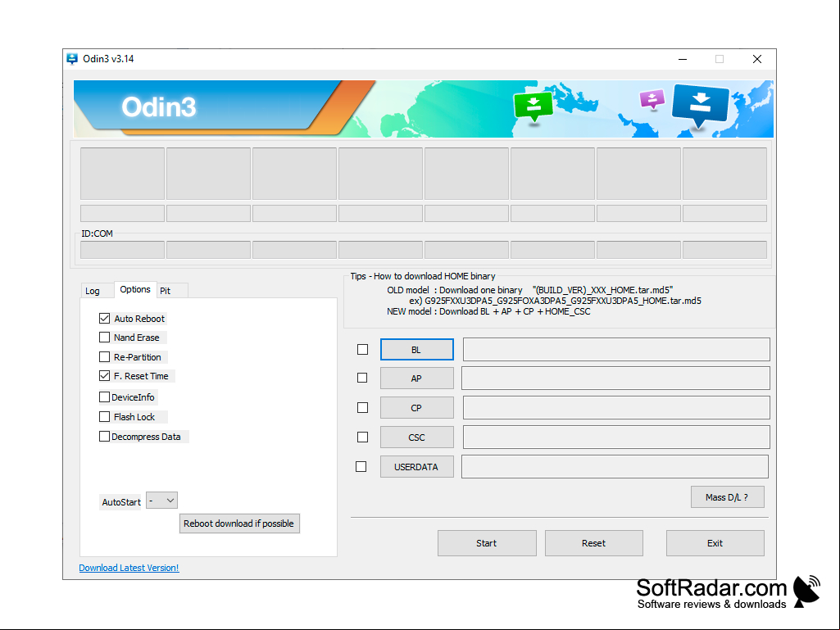Screen dimensions: 840x630
Task: Select a USERDATA file
Action: [417, 467]
